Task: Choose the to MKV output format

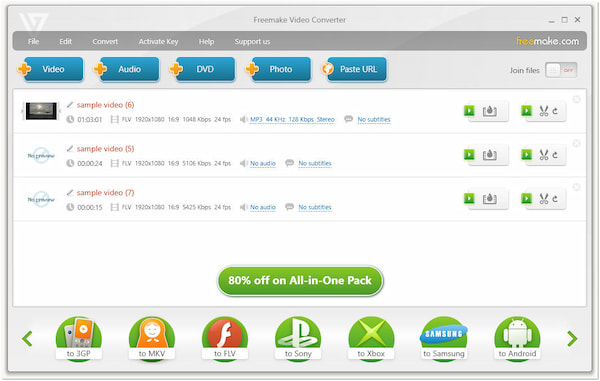Action: [x=152, y=339]
